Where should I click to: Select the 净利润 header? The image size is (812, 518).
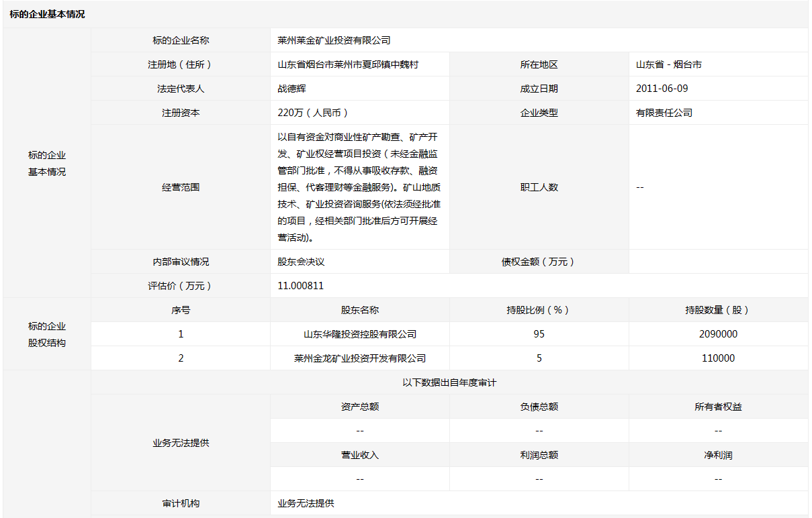pos(719,455)
